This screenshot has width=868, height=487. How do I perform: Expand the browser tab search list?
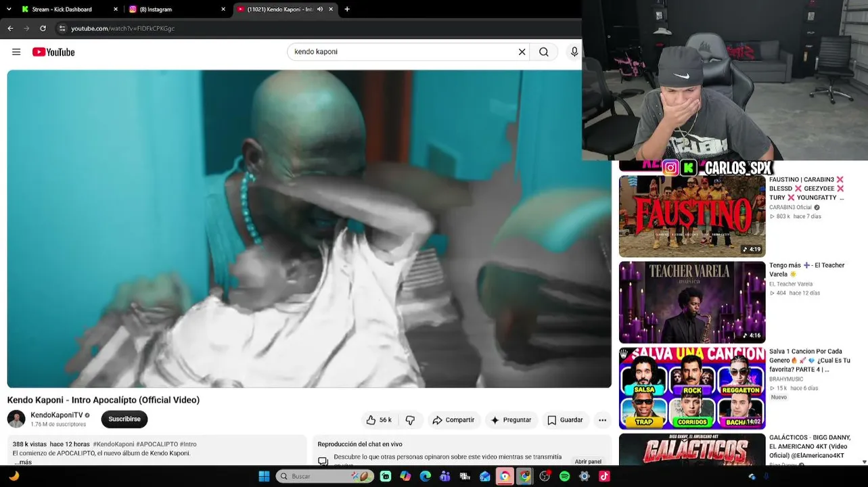coord(8,9)
